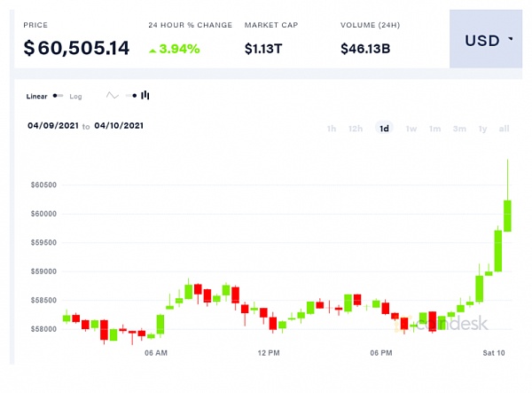Click the 06 AM x-axis label

tap(156, 353)
